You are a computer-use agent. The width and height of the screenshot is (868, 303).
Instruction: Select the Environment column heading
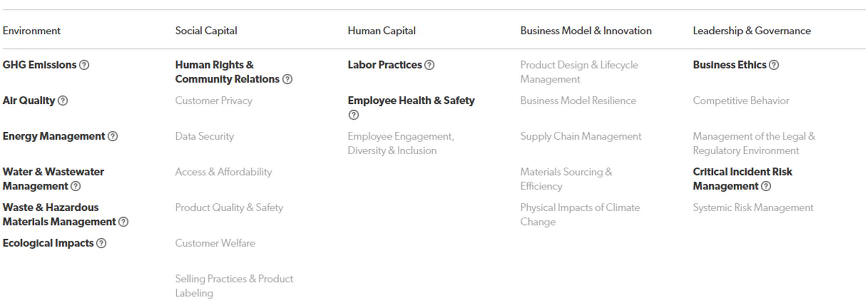(x=31, y=30)
